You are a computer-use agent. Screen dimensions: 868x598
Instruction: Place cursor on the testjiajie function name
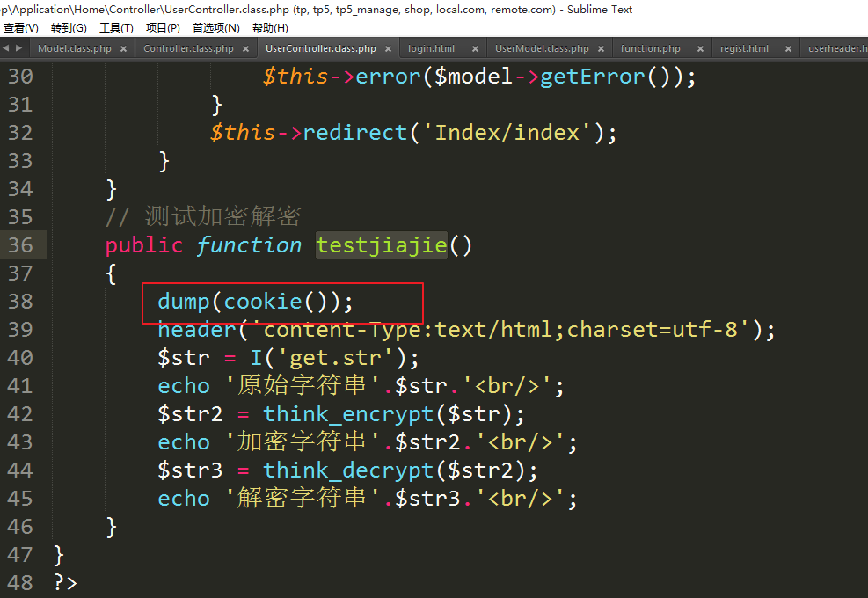382,245
